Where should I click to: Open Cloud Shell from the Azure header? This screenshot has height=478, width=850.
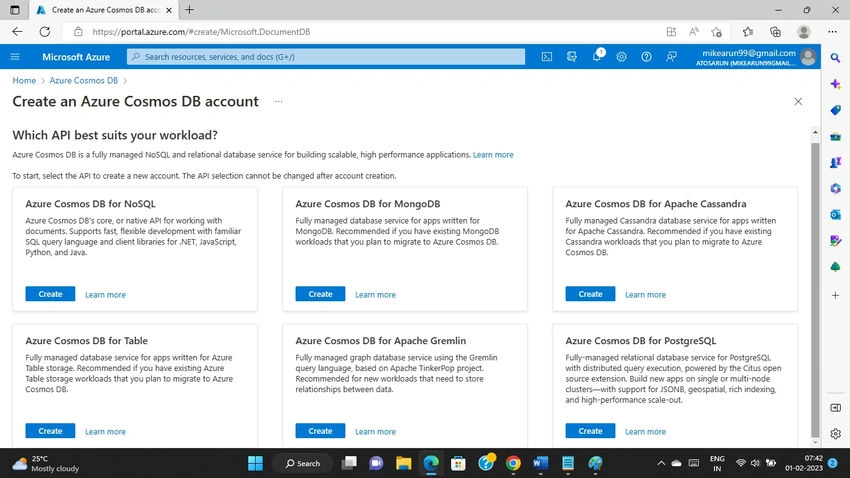[546, 56]
